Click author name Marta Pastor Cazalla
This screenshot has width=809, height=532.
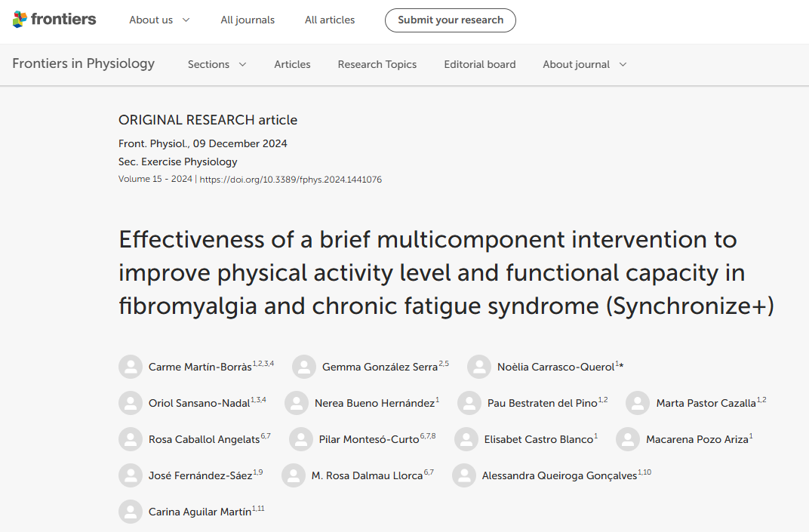click(x=706, y=403)
